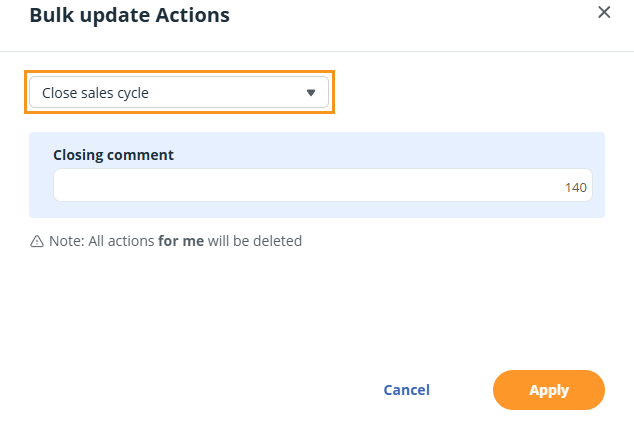This screenshot has height=423, width=634.
Task: Click the divider line below the dialog header
Action: pos(317,51)
